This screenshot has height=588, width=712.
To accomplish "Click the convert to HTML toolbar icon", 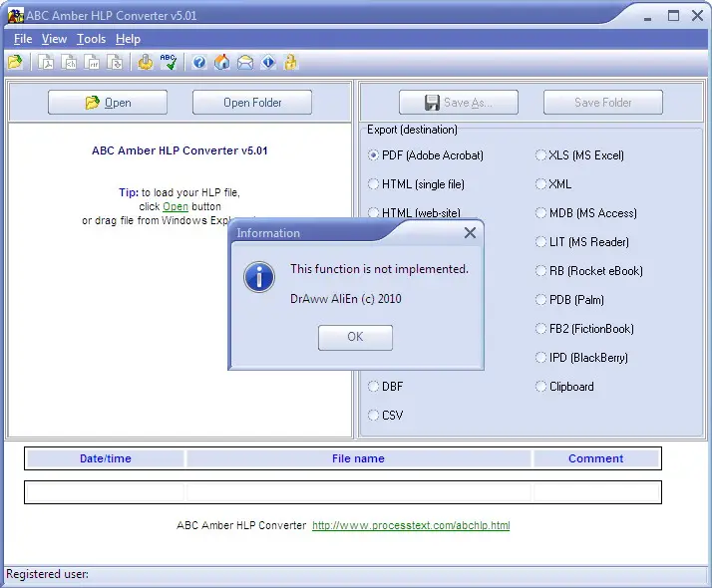I will point(69,62).
